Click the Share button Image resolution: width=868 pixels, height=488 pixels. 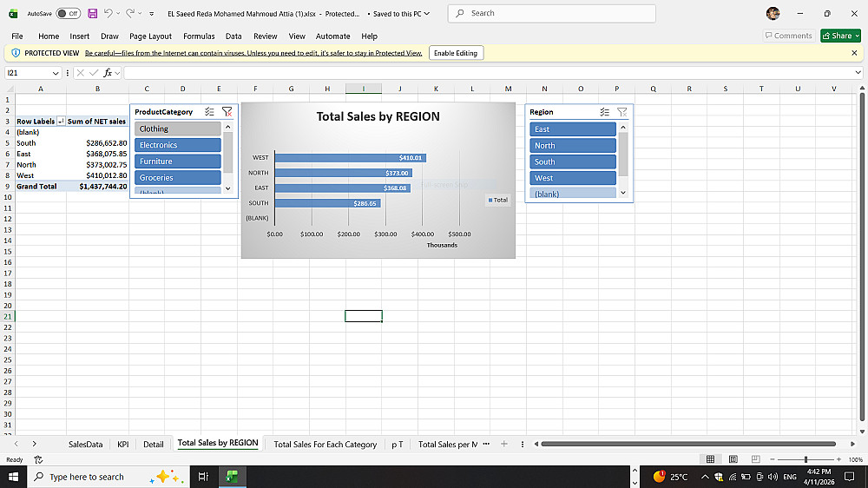[840, 36]
